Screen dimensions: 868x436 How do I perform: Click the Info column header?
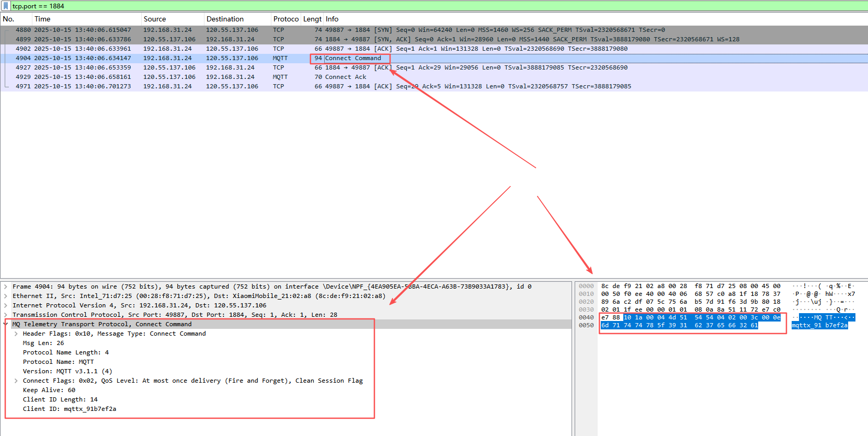332,19
